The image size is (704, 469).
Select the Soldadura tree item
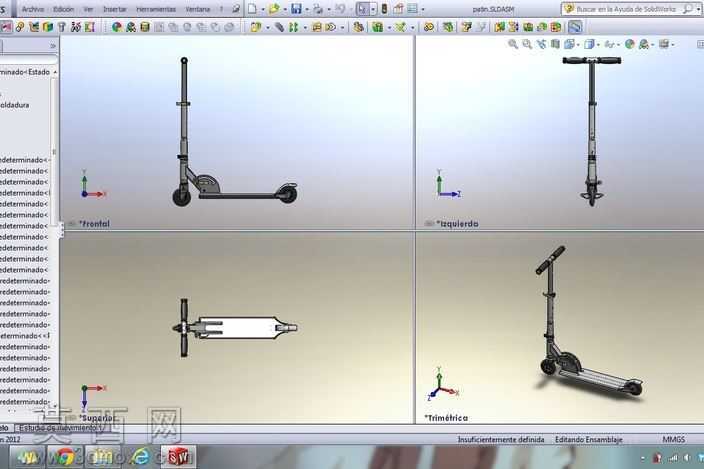[15, 105]
